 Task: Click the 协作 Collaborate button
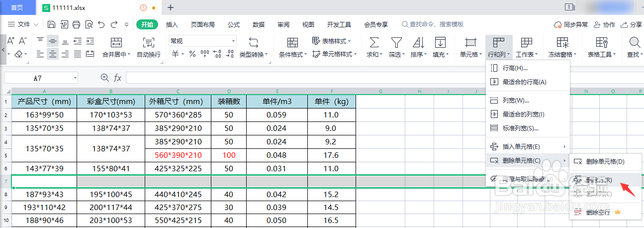click(x=605, y=24)
